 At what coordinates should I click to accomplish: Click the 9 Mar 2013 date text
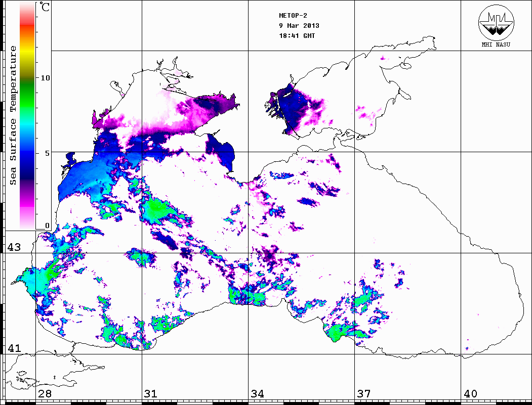click(x=299, y=26)
